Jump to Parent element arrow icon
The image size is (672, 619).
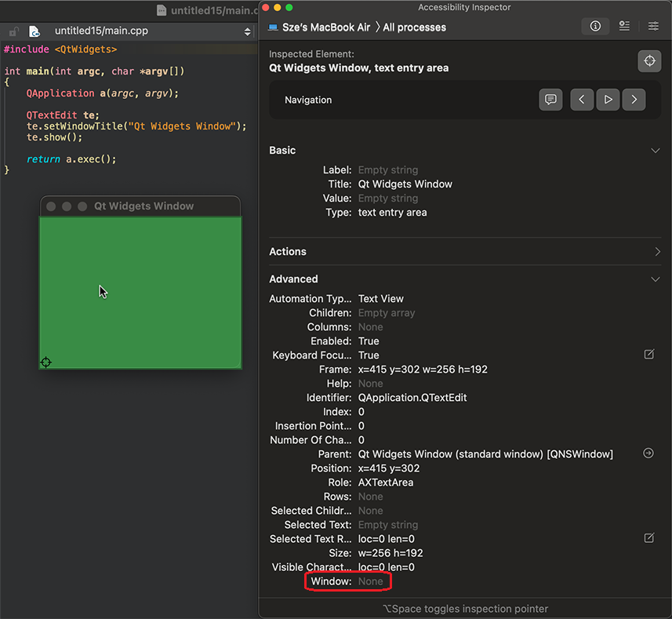tap(648, 453)
